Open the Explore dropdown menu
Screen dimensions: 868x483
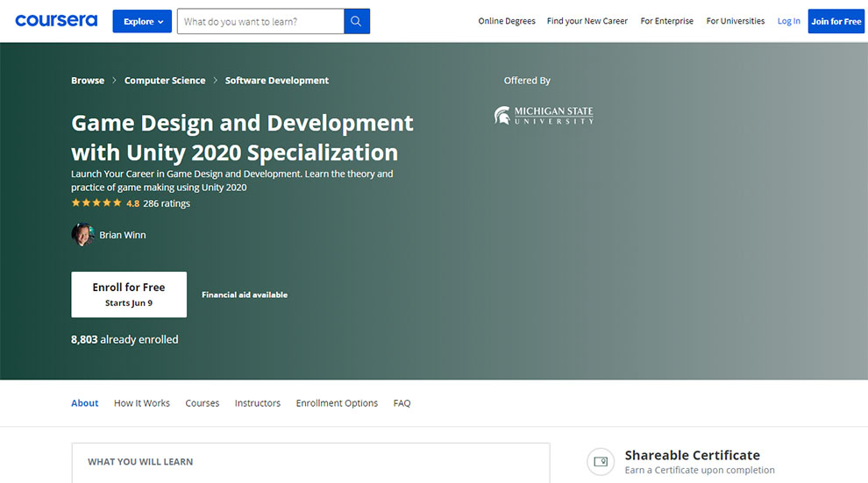(142, 21)
